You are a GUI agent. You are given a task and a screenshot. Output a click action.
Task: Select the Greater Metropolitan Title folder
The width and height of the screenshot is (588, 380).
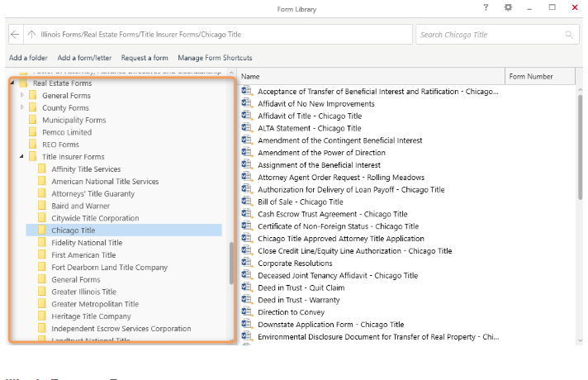pyautogui.click(x=95, y=304)
